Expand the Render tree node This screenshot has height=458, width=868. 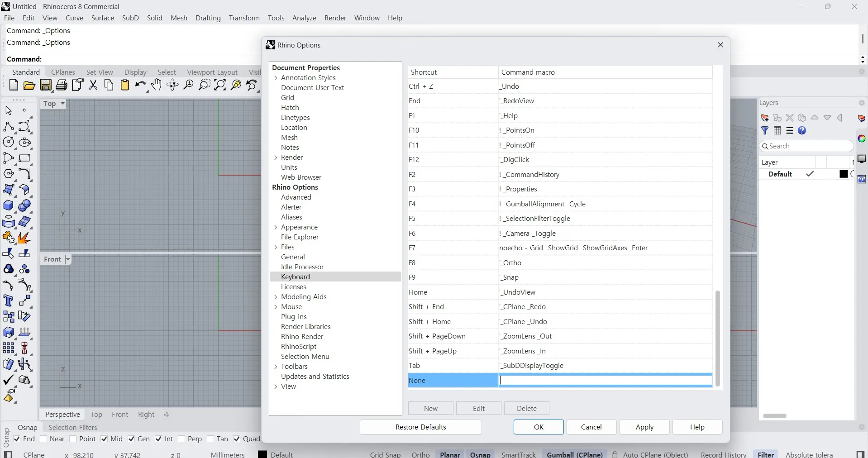point(276,157)
